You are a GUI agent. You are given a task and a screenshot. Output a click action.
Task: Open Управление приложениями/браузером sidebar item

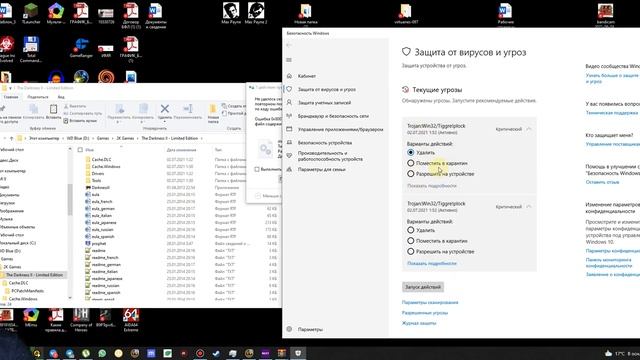340,129
